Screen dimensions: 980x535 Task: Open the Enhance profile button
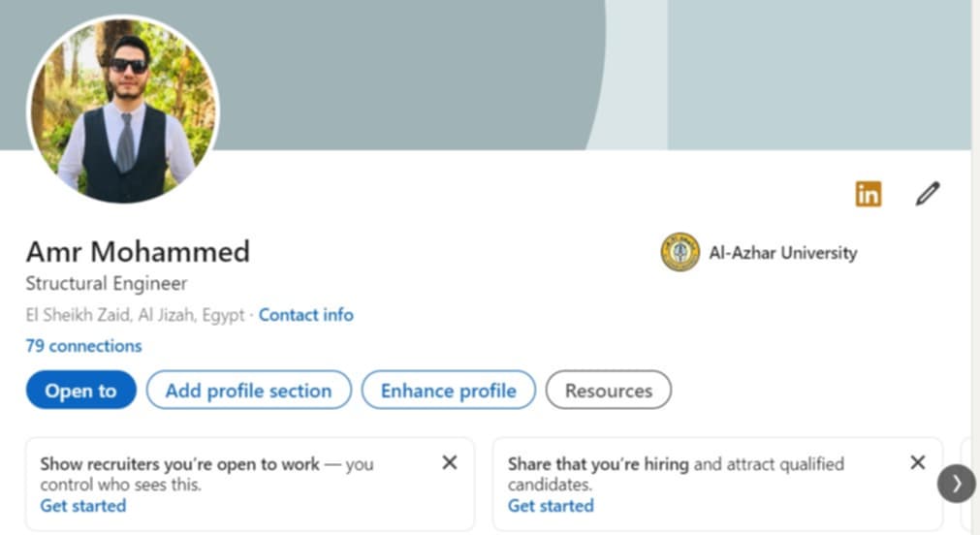[448, 390]
